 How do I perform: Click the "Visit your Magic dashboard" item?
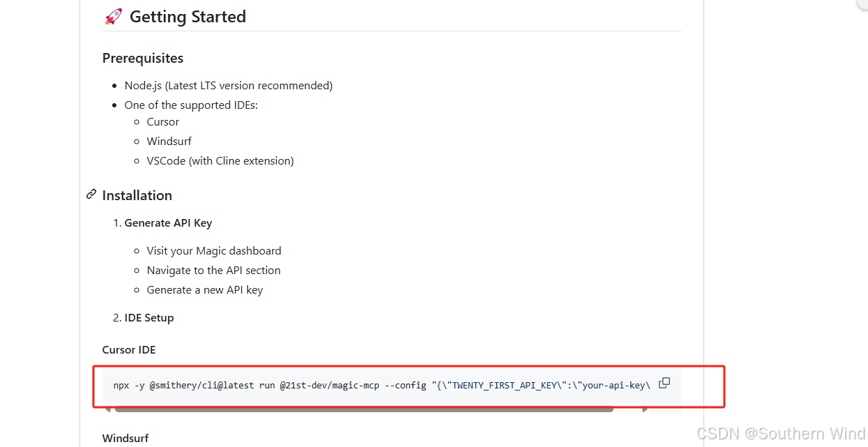coord(214,250)
